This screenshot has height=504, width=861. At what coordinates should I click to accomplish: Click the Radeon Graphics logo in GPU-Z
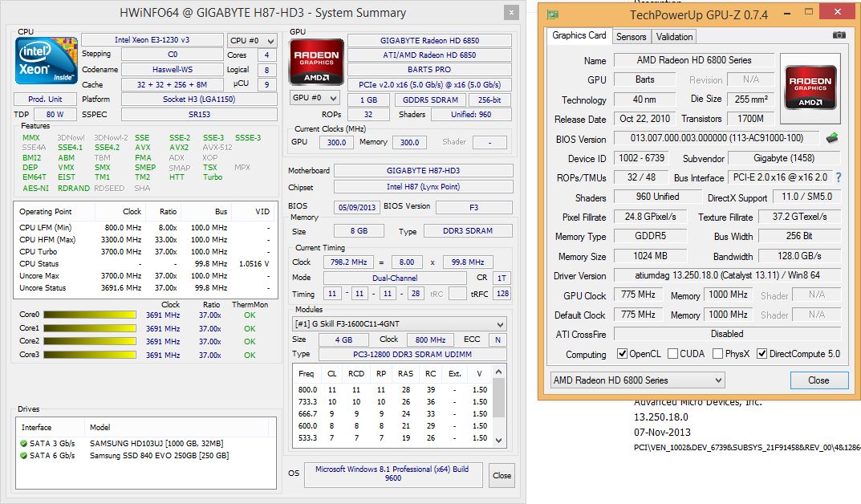tap(810, 87)
